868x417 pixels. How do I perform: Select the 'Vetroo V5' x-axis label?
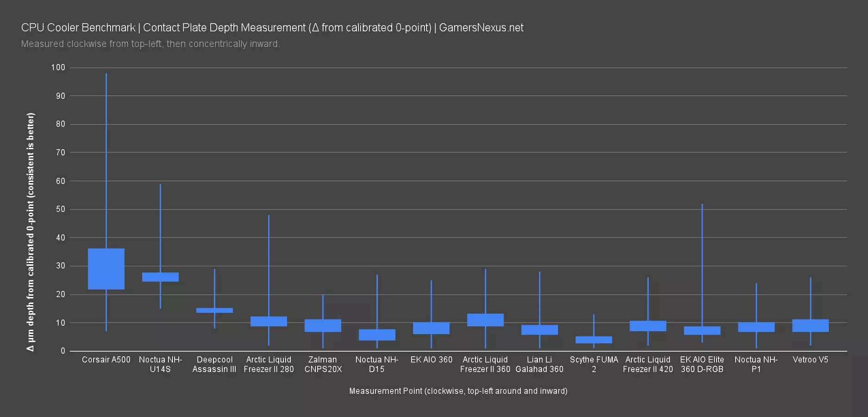[810, 360]
